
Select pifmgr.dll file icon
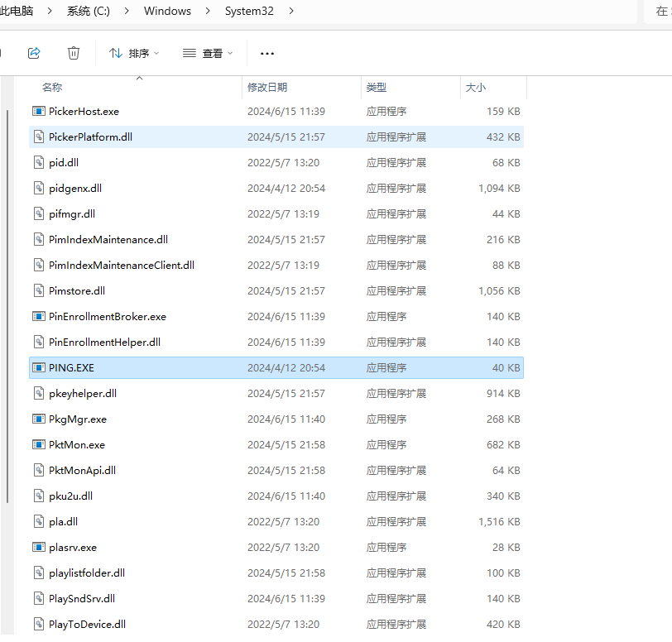(x=39, y=213)
